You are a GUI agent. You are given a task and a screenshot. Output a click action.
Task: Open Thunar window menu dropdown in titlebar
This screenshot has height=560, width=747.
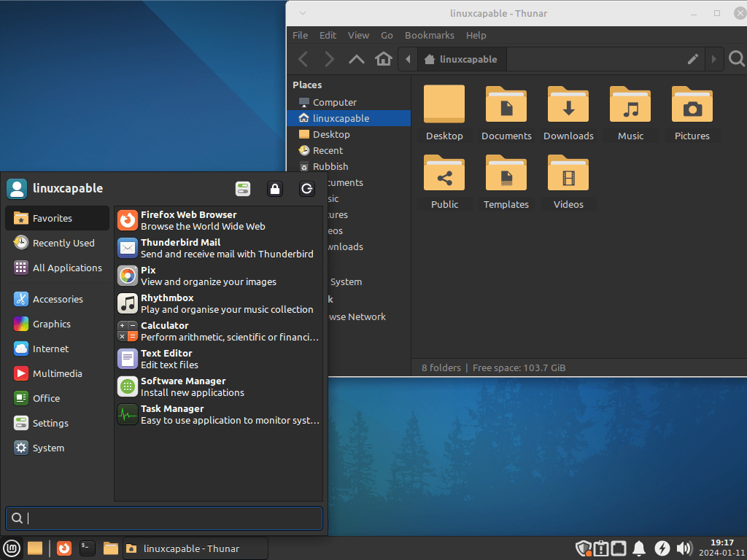[303, 13]
